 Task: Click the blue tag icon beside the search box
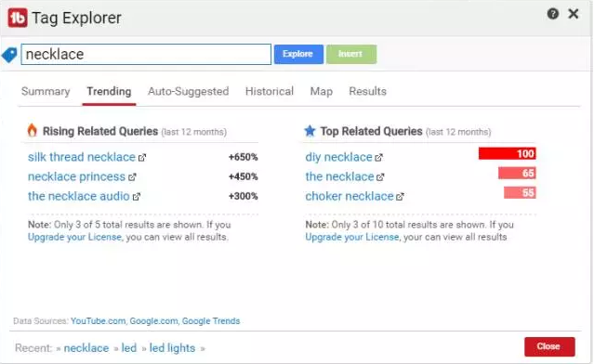[9, 55]
